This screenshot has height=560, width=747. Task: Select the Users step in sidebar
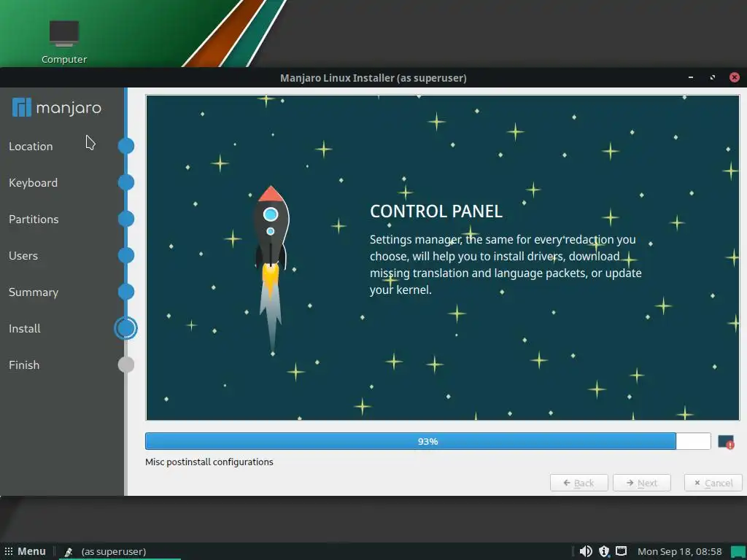tap(23, 256)
